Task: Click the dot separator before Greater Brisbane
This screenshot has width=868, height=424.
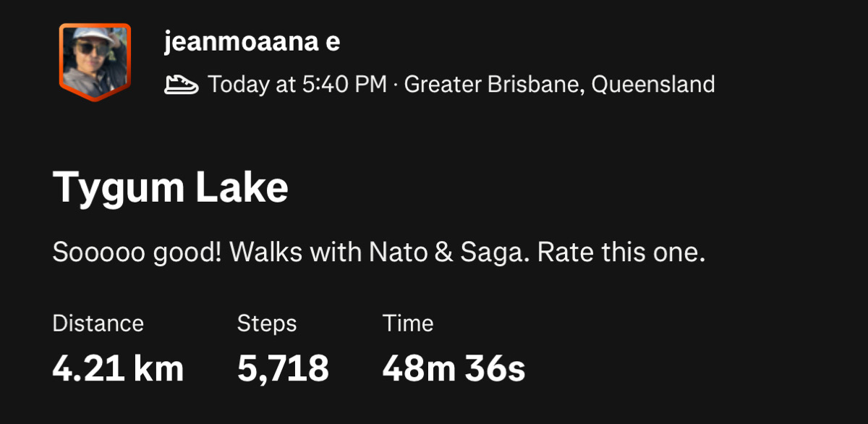Action: coord(395,85)
